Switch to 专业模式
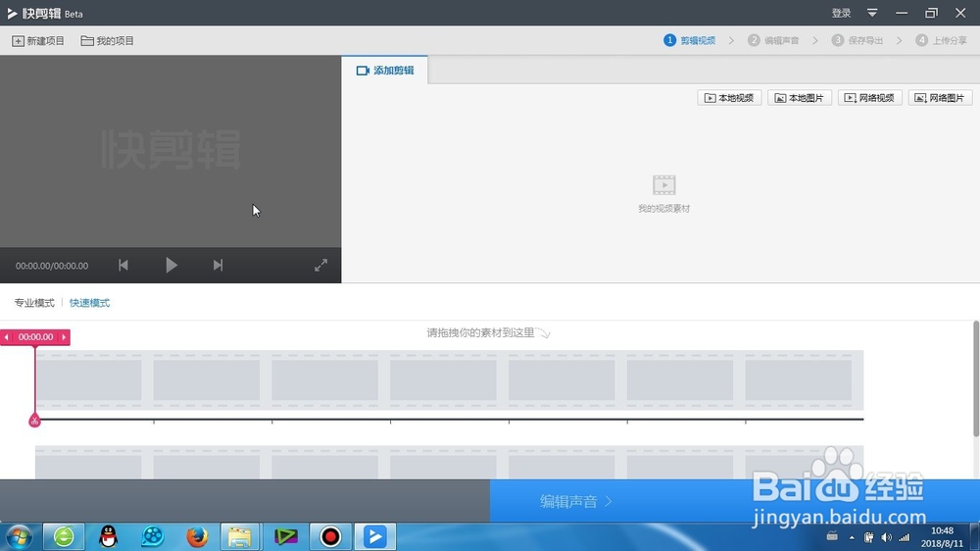Viewport: 980px width, 551px height. point(34,303)
